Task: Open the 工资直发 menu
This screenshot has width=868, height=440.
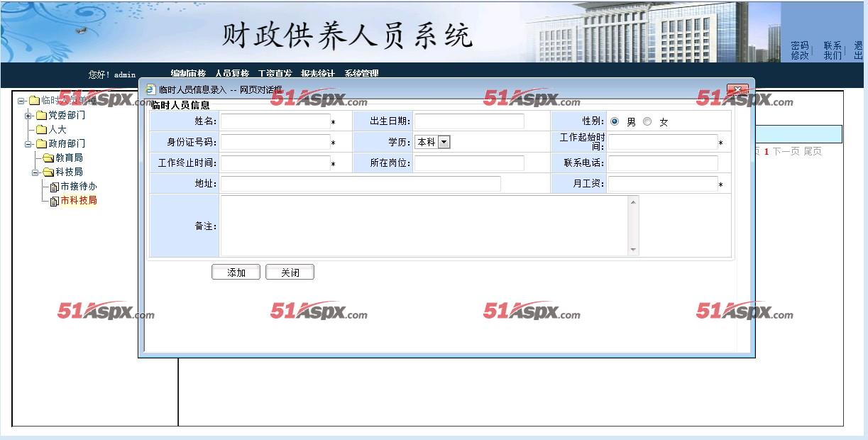Action: coord(275,73)
